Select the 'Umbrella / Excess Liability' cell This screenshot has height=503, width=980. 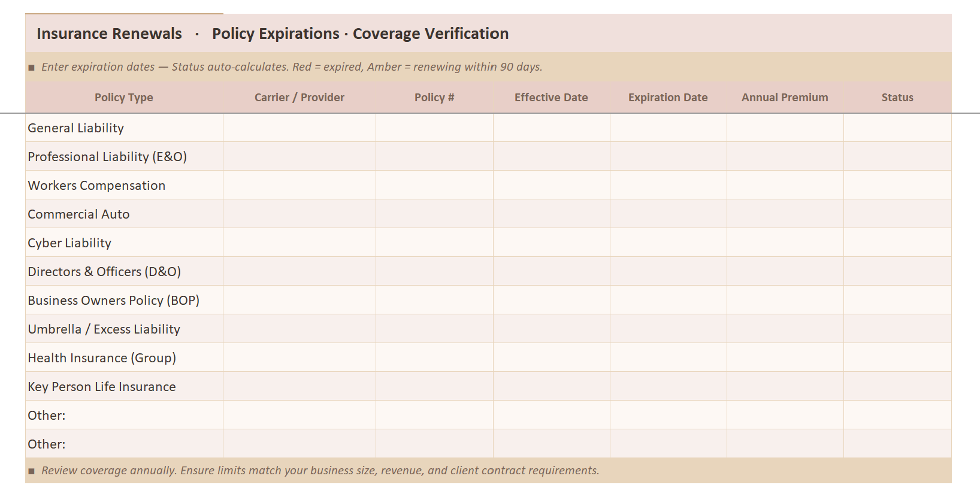click(124, 329)
